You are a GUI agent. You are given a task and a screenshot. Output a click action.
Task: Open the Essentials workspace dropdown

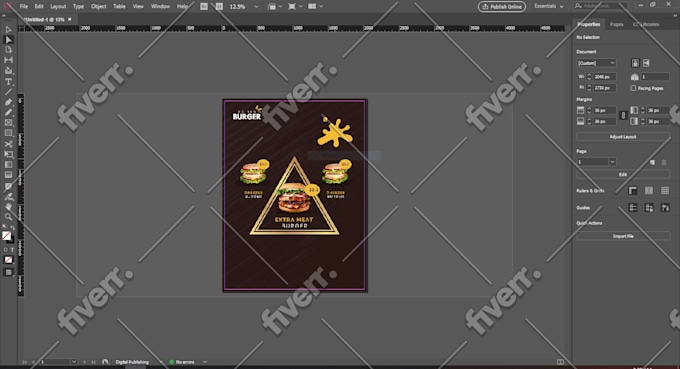549,7
